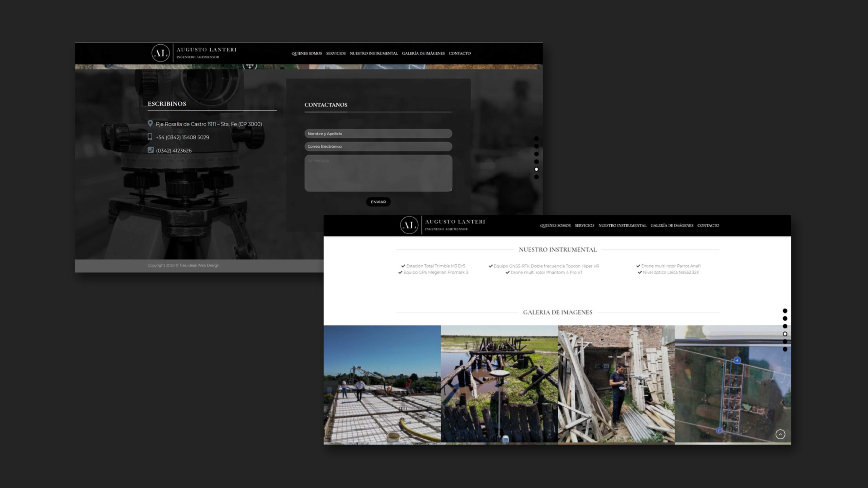Screen dimensions: 868x488
Task: Select fourth section dot on contact page
Action: coord(536,162)
